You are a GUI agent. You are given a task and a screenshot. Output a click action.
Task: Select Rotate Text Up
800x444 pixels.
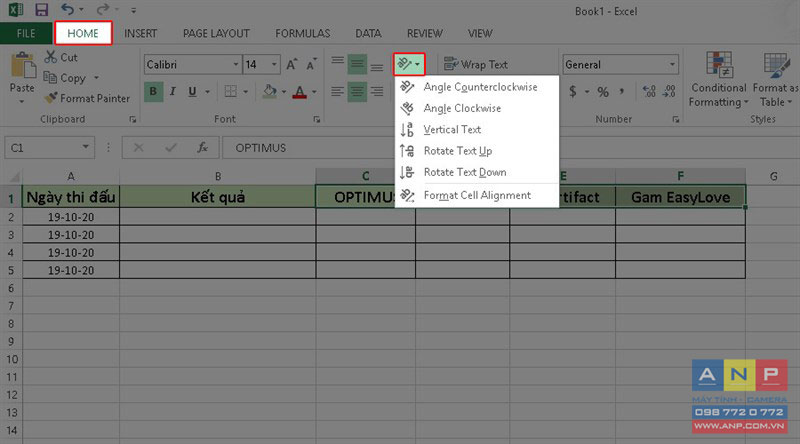tap(477, 151)
